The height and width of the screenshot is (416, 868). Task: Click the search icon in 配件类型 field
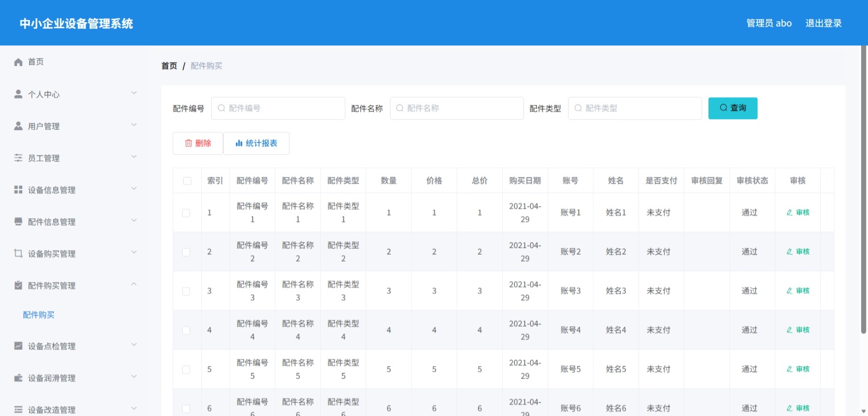click(x=578, y=108)
